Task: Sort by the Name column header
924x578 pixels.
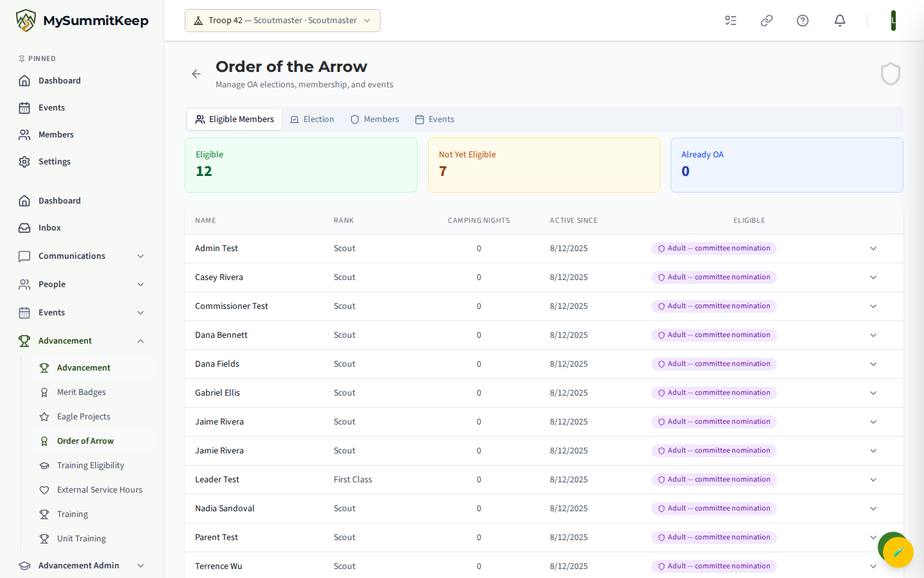Action: (x=205, y=220)
